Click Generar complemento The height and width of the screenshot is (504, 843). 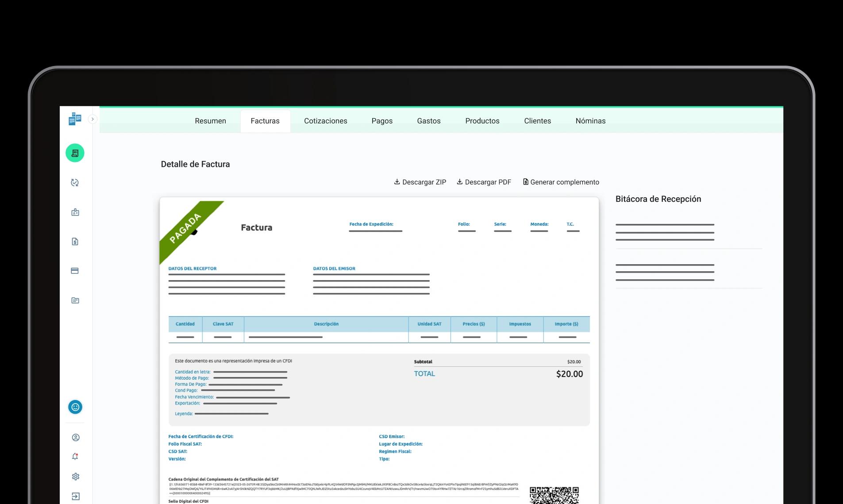(561, 182)
